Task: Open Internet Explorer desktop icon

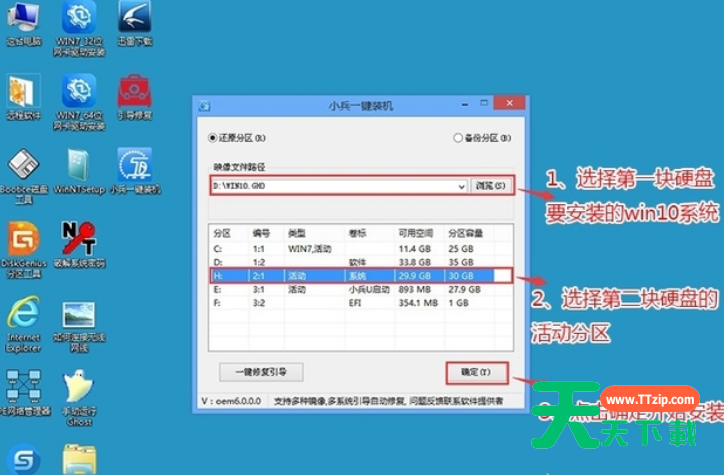Action: pos(23,324)
